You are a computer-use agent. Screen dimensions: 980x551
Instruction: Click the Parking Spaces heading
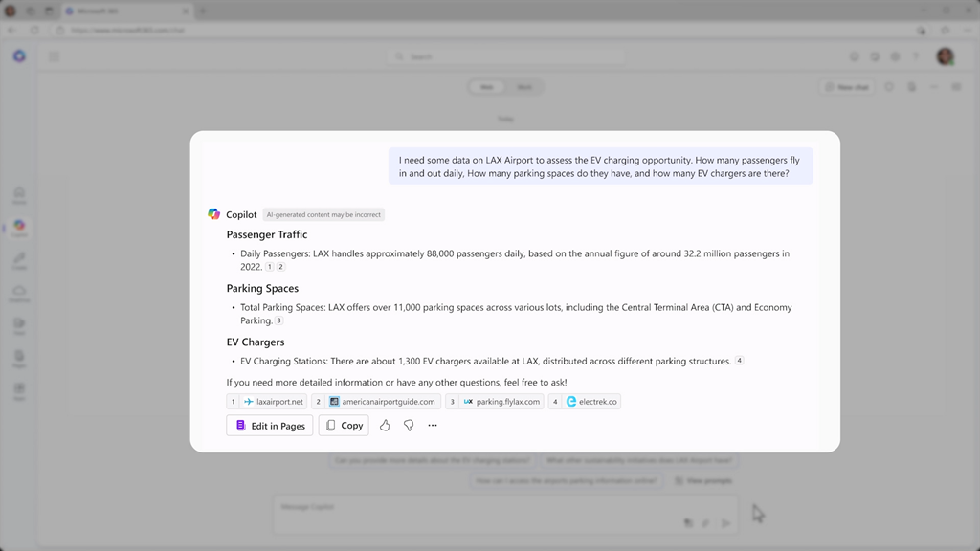tap(262, 289)
